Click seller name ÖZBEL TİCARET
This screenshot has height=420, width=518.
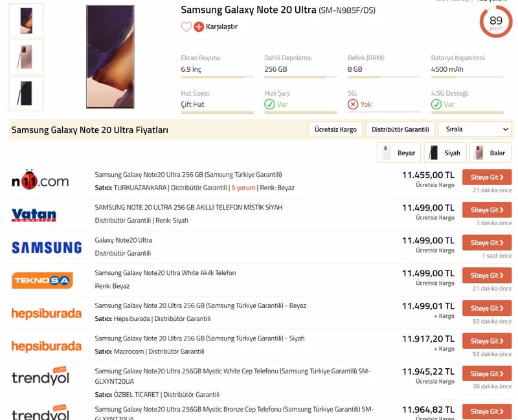tap(137, 395)
